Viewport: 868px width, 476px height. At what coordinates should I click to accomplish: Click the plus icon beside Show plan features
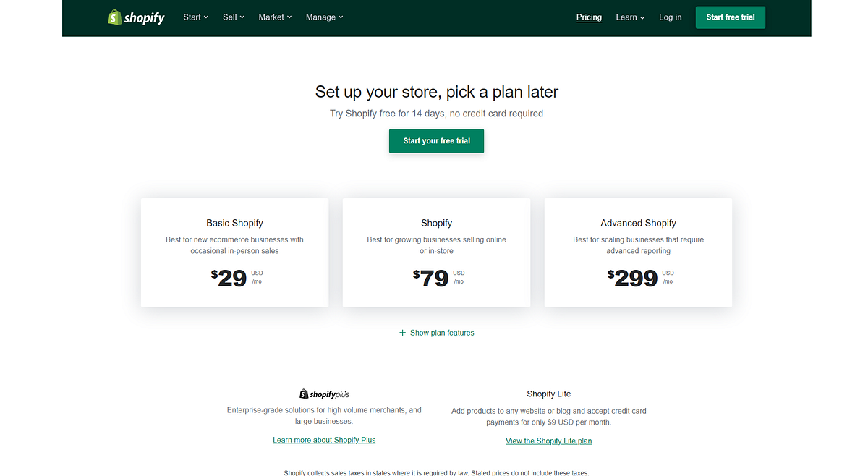tap(402, 333)
